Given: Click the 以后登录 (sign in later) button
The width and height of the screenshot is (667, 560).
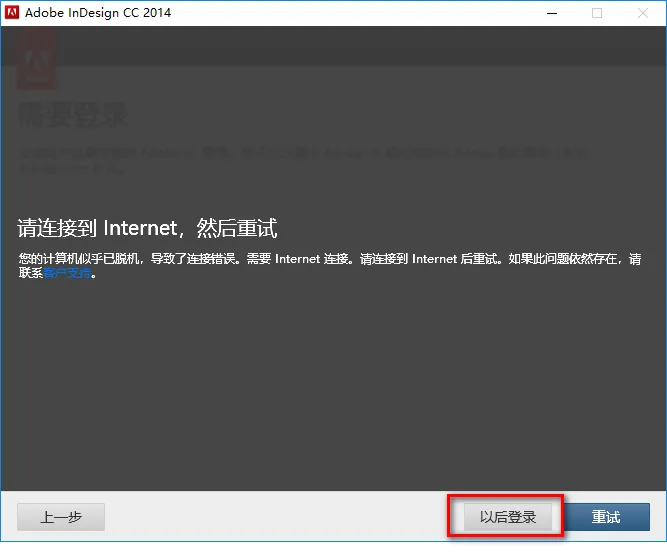Looking at the screenshot, I should (x=507, y=517).
